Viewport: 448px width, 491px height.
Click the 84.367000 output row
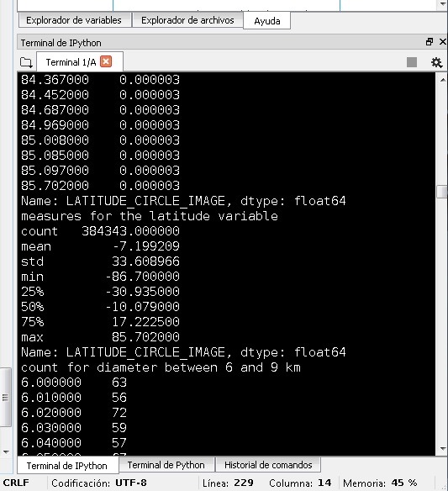(x=100, y=80)
